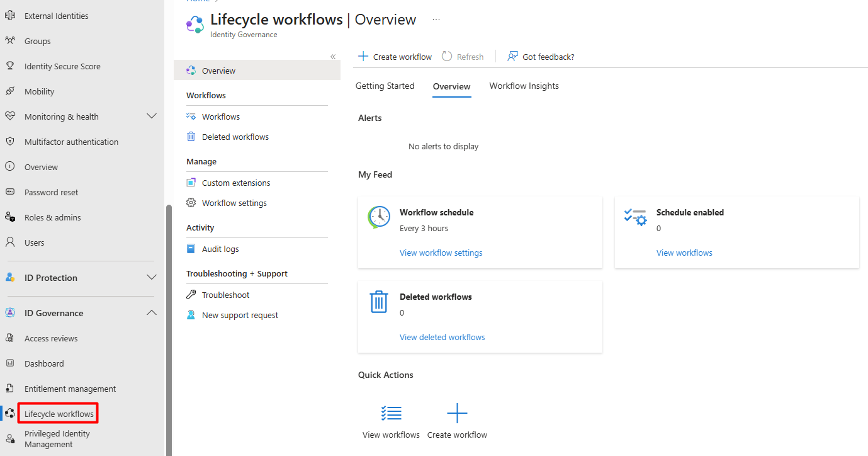
Task: Click the Got feedback person icon
Action: click(513, 57)
